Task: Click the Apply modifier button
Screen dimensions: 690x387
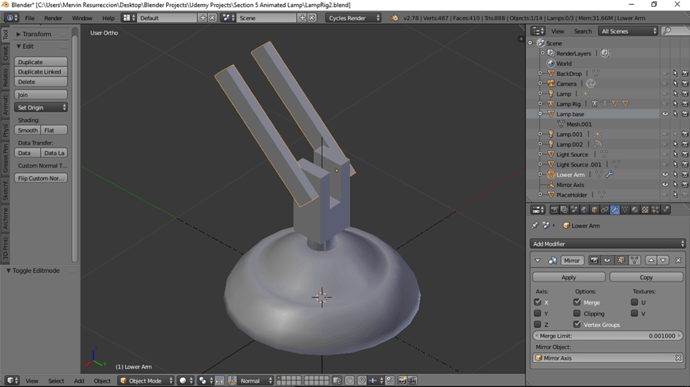Action: [x=569, y=277]
